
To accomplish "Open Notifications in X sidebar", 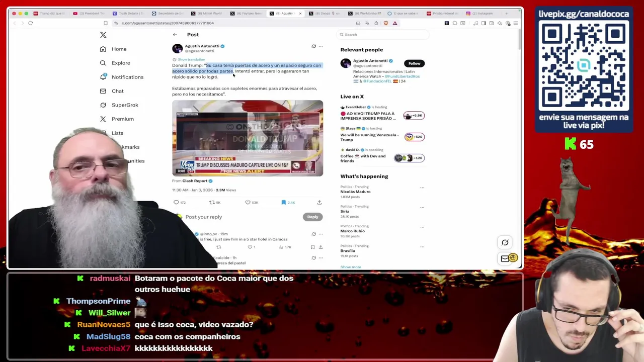I will click(121, 77).
